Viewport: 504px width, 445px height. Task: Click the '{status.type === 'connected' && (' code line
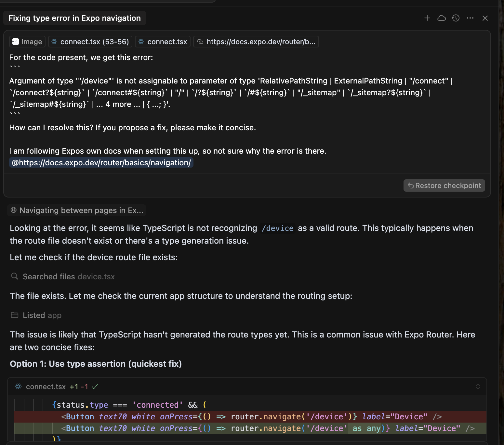[x=129, y=405]
